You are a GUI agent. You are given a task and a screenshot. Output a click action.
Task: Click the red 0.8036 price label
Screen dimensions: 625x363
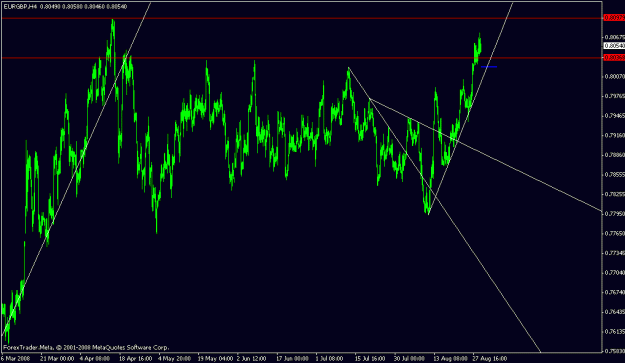(614, 58)
